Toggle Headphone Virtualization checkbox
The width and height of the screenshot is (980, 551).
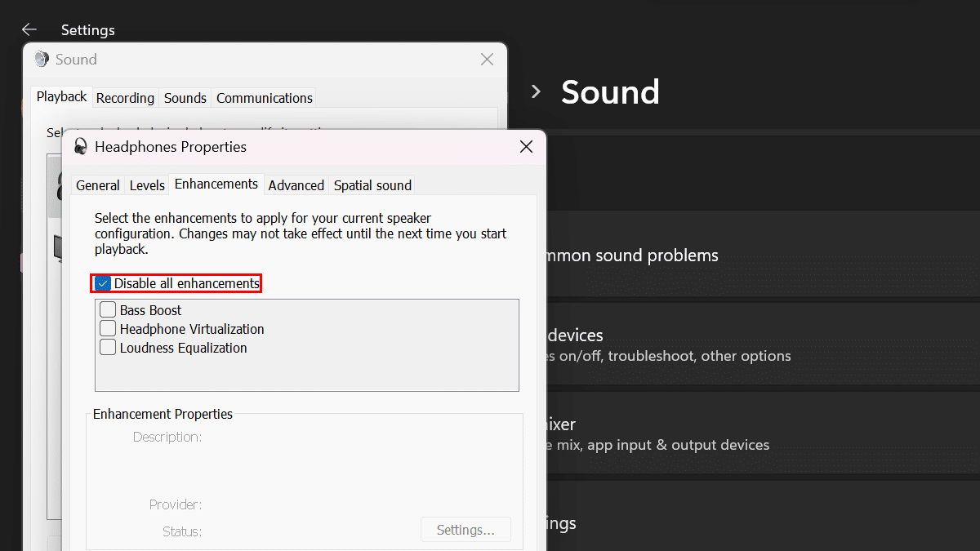point(108,329)
